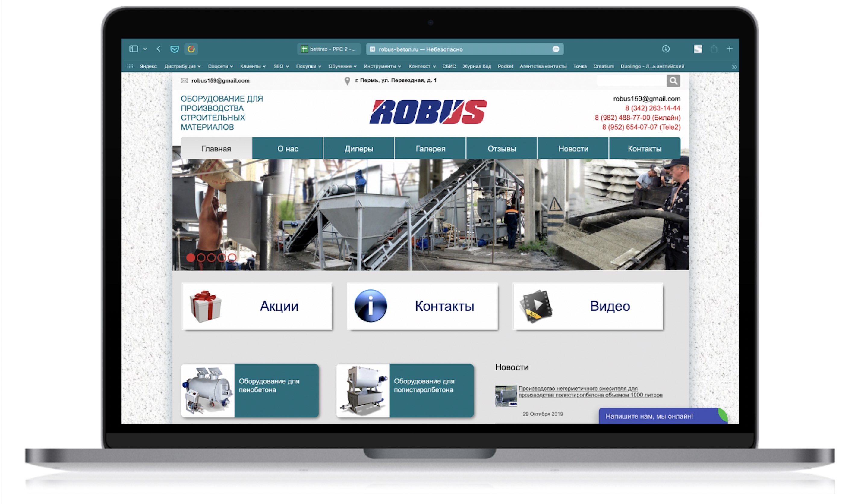Switch to the bettrex PPC browser tab

pyautogui.click(x=329, y=49)
